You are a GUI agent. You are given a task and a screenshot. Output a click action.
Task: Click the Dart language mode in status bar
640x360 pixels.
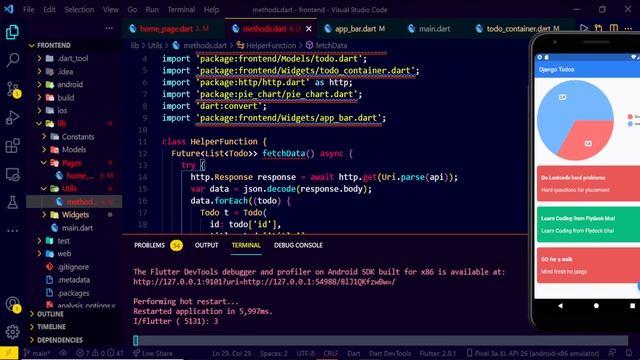tap(353, 353)
